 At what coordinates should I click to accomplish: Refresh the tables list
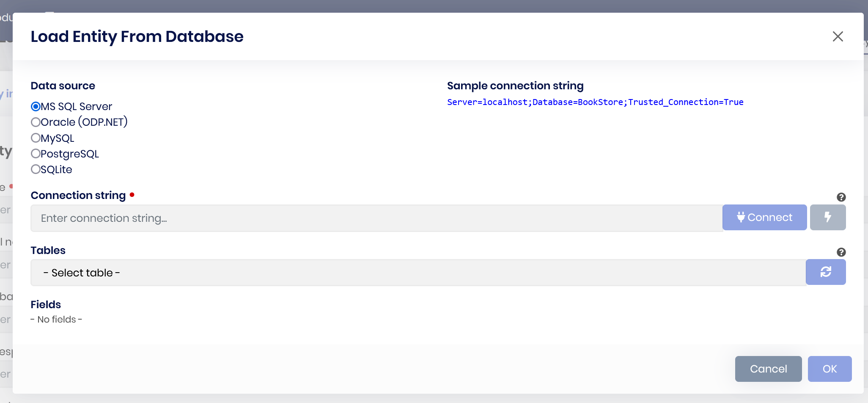tap(826, 272)
